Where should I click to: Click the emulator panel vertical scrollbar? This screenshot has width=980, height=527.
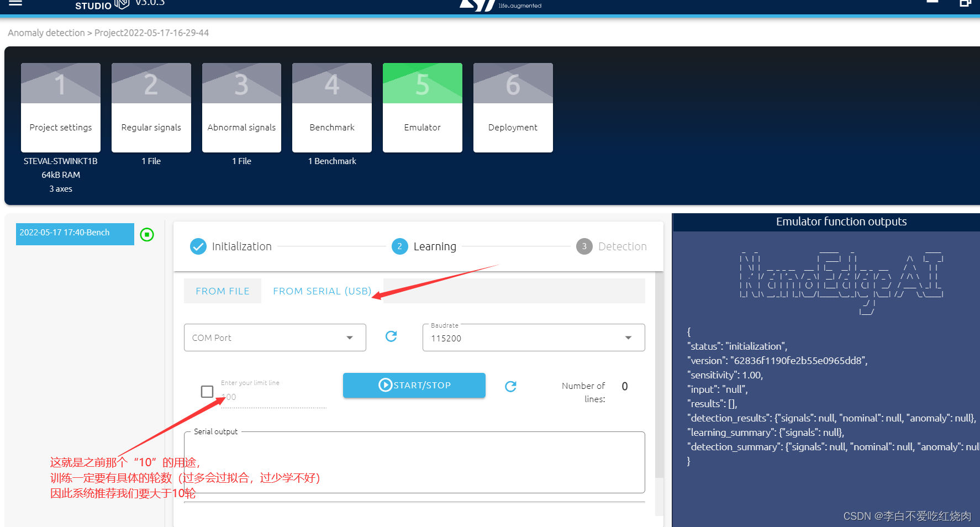pos(659,375)
